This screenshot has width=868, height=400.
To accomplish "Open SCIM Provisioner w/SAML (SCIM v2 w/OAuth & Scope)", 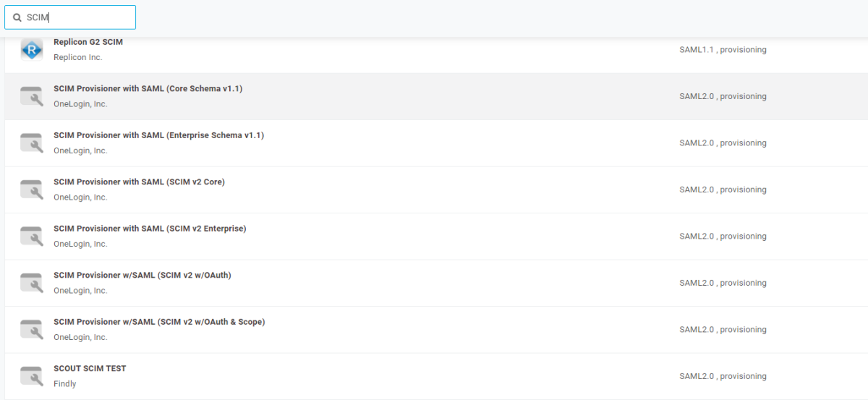I will (159, 322).
